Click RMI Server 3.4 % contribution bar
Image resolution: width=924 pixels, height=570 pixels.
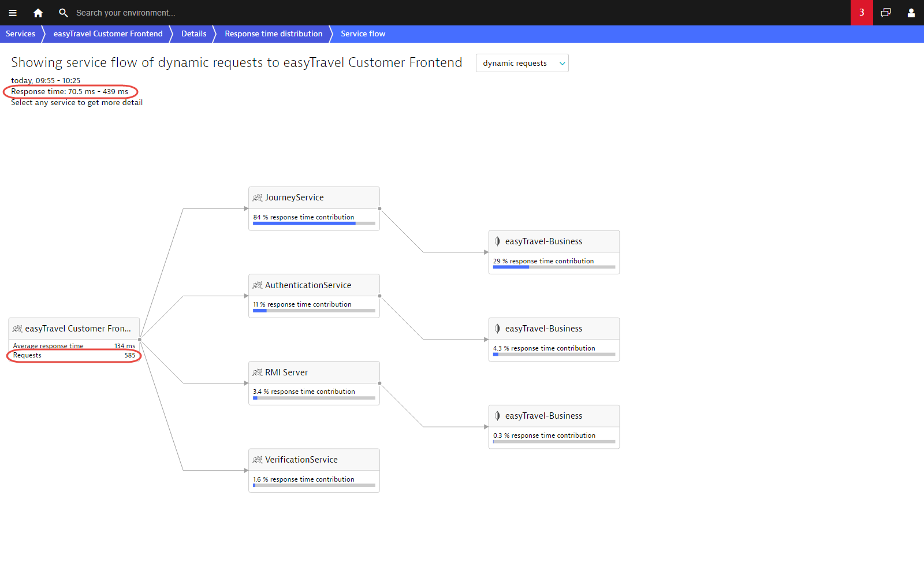(x=314, y=398)
